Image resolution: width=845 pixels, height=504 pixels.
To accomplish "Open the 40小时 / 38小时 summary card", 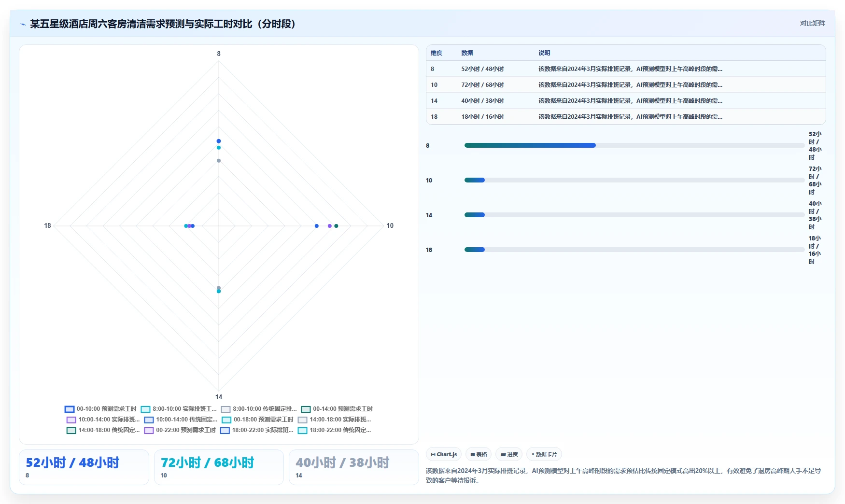I will tap(354, 467).
